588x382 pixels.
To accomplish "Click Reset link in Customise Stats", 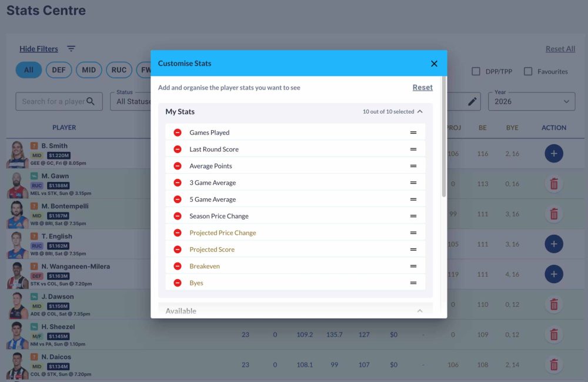I will (422, 87).
